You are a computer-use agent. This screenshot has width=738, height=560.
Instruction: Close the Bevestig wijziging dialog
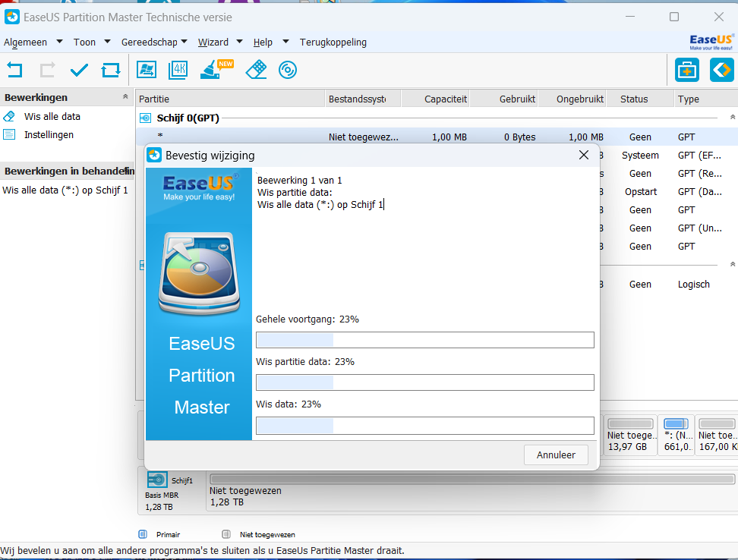584,155
